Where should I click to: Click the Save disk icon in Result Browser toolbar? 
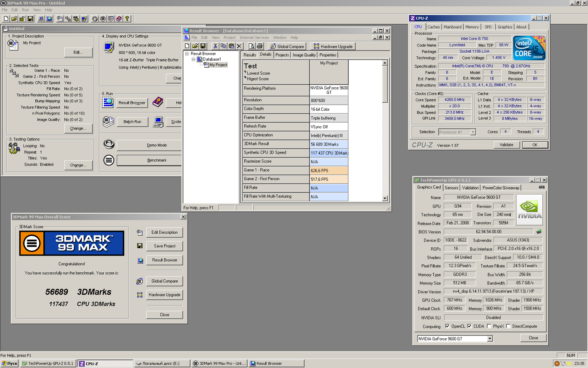coord(203,46)
